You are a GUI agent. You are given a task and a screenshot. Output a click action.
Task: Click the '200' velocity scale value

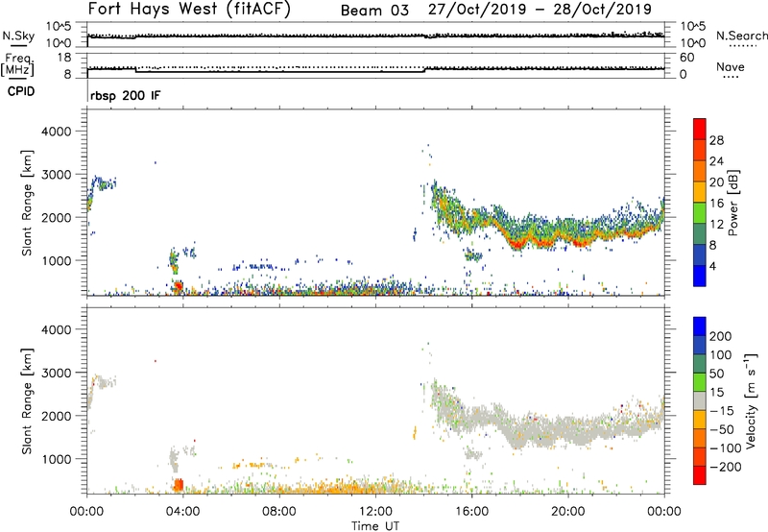pos(721,336)
